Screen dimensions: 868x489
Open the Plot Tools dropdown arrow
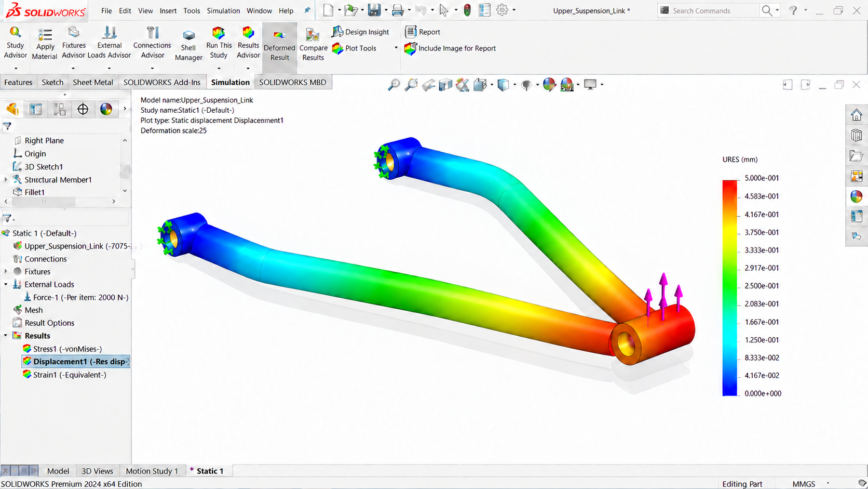click(x=396, y=48)
